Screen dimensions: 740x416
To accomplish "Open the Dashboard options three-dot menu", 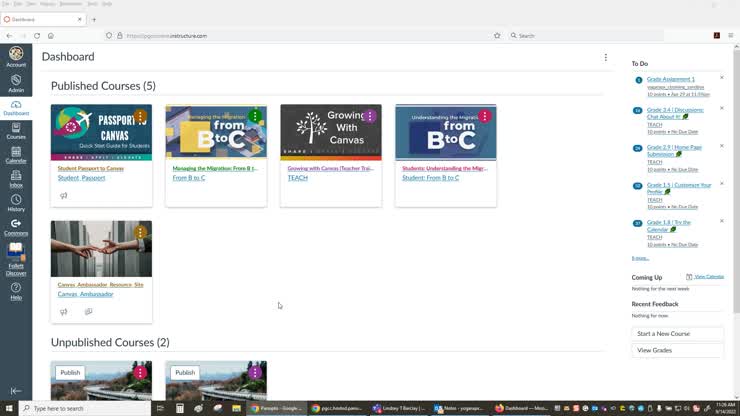I will click(x=605, y=57).
